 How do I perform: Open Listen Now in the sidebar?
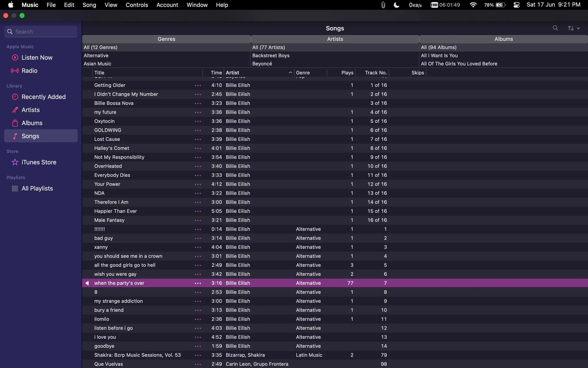pyautogui.click(x=41, y=57)
